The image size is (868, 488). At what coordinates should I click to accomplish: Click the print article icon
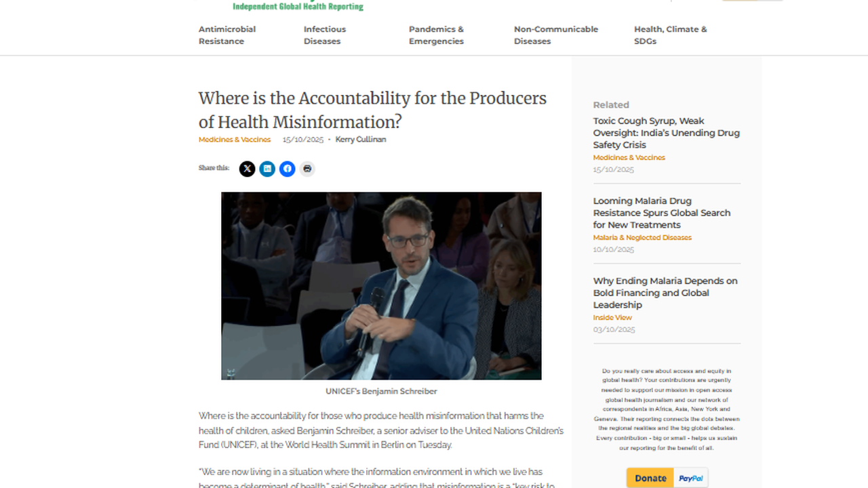tap(307, 169)
